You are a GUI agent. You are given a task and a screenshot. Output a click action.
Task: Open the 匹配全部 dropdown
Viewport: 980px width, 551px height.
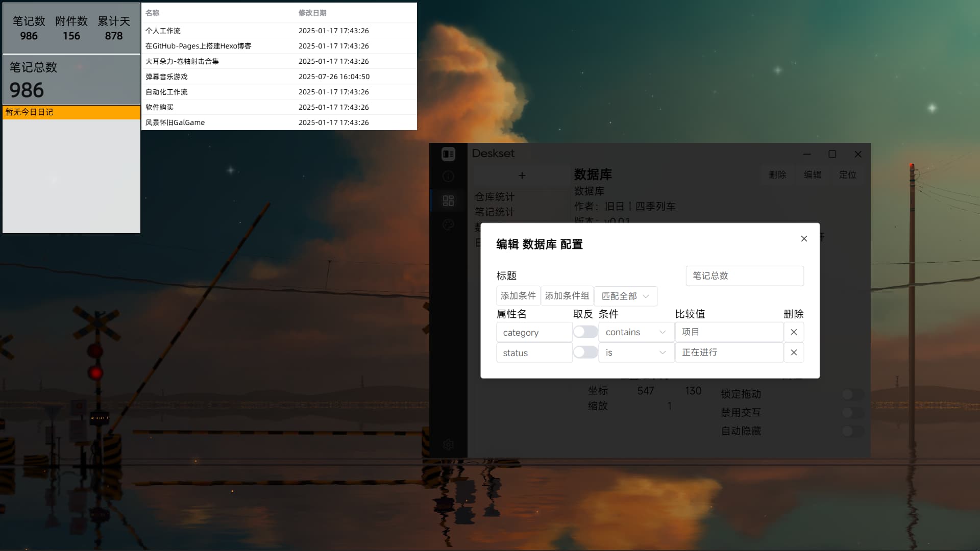click(x=625, y=296)
